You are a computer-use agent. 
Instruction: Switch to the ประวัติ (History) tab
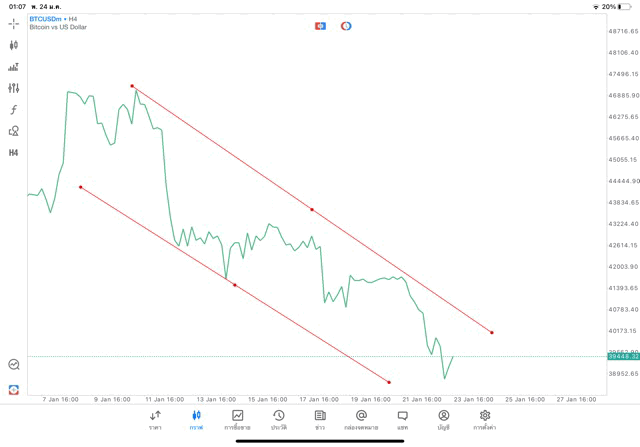point(279,419)
